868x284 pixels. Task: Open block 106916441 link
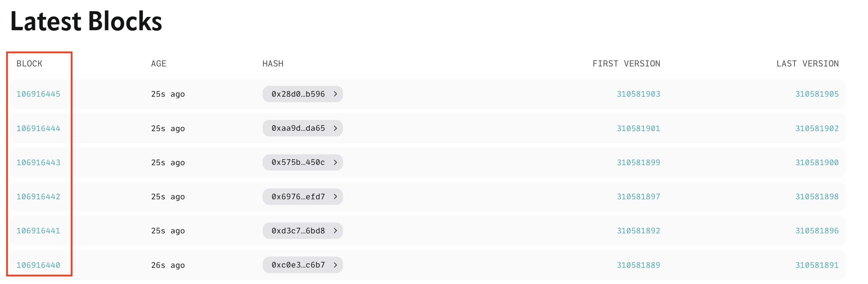click(38, 231)
